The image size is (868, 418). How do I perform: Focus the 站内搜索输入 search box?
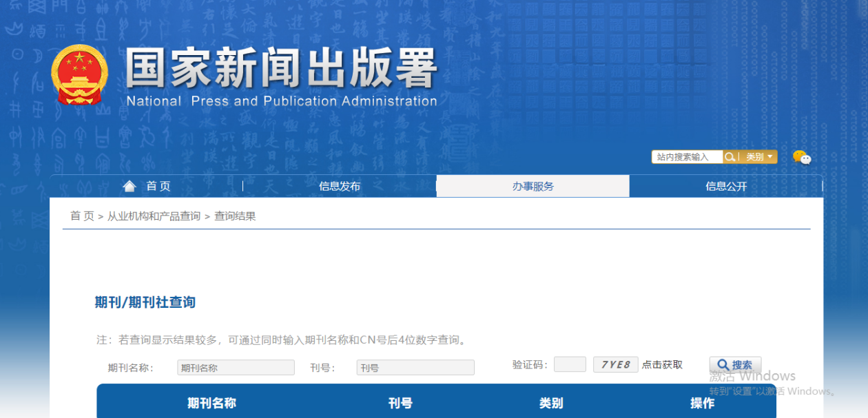(x=687, y=157)
